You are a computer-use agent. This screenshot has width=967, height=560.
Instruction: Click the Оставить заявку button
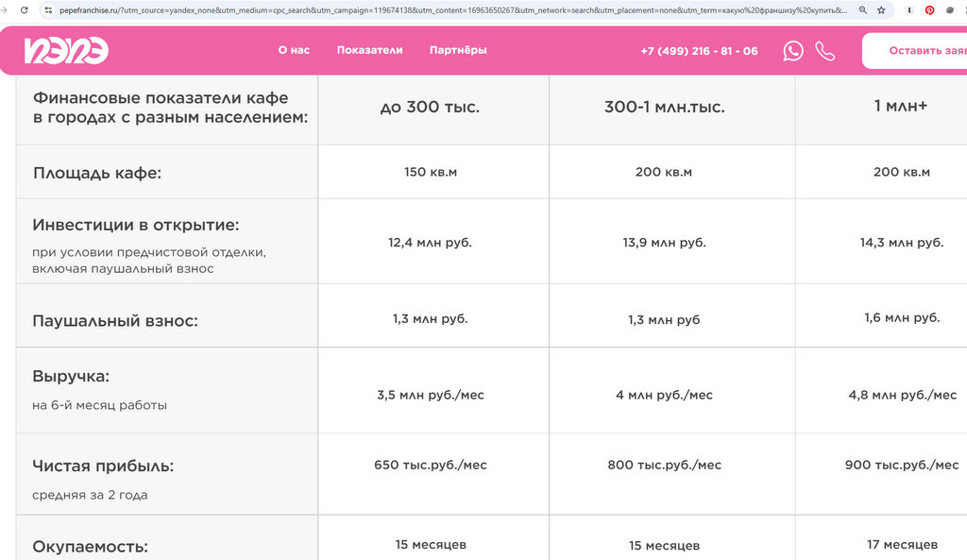[x=914, y=51]
